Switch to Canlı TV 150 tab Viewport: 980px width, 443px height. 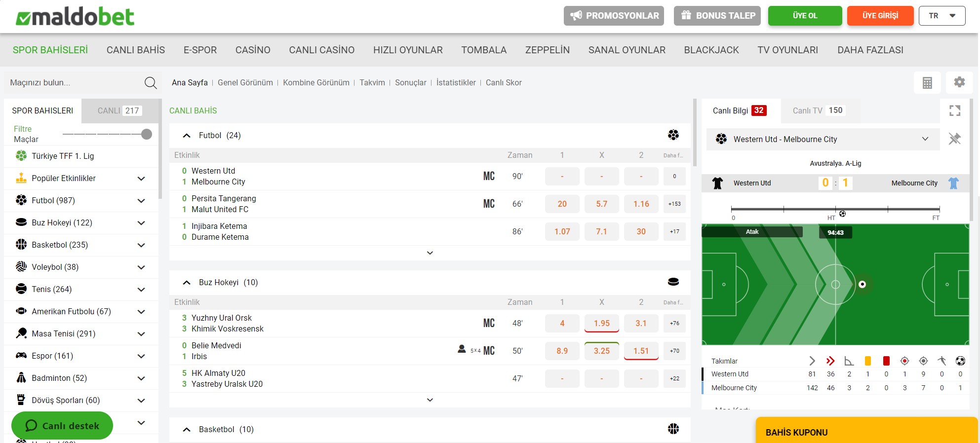pos(820,111)
